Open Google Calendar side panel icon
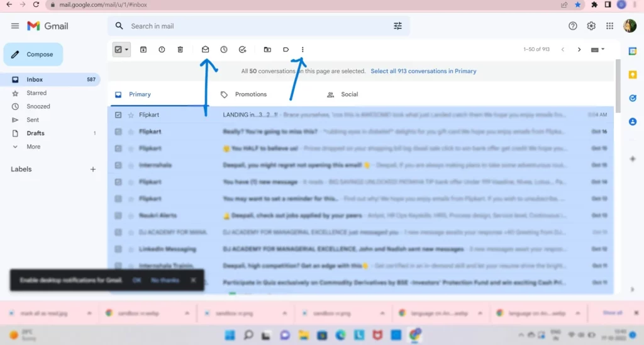The height and width of the screenshot is (345, 644). tap(633, 51)
